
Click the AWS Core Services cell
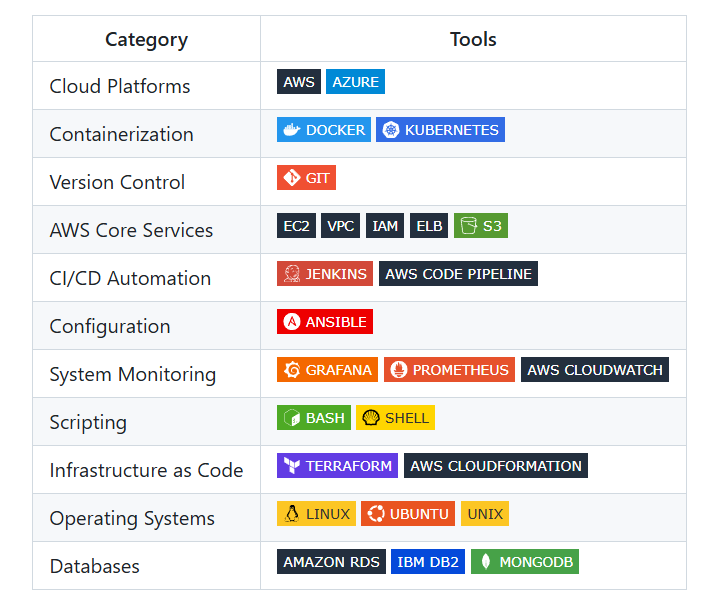(146, 230)
